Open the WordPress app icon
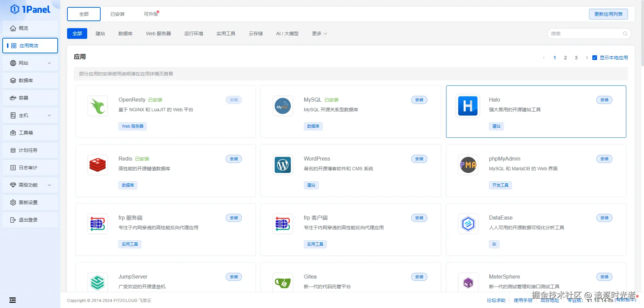The image size is (644, 308). 283,165
